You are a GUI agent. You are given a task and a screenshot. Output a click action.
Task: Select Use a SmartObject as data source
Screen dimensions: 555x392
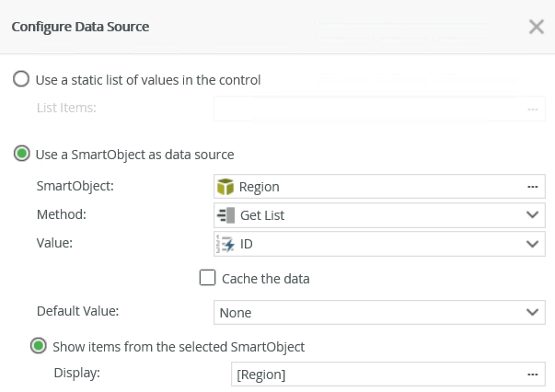[21, 154]
